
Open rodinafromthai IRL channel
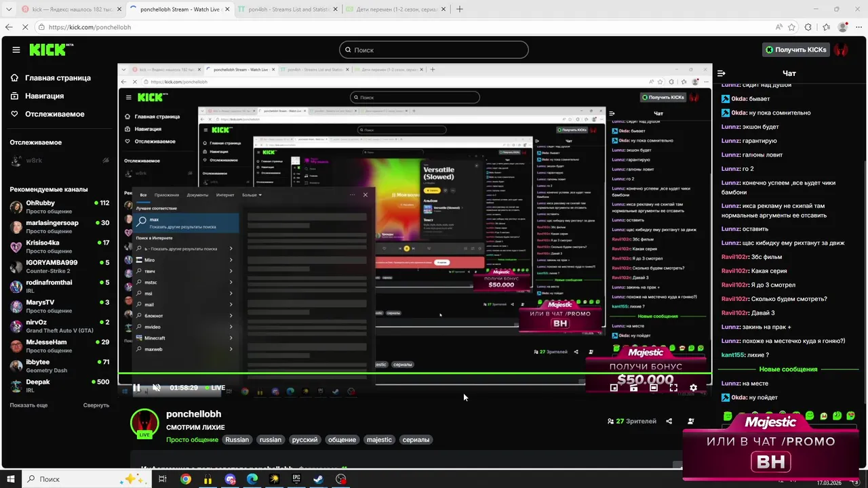tap(60, 287)
